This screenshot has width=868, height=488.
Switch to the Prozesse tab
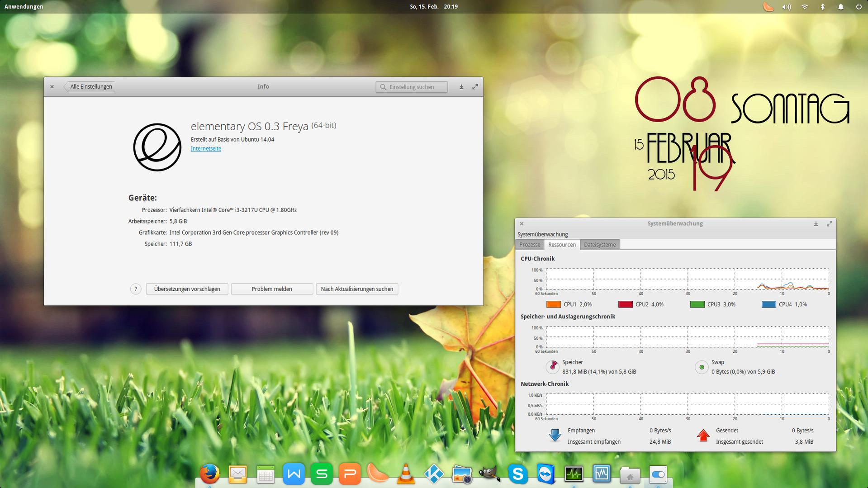click(530, 245)
